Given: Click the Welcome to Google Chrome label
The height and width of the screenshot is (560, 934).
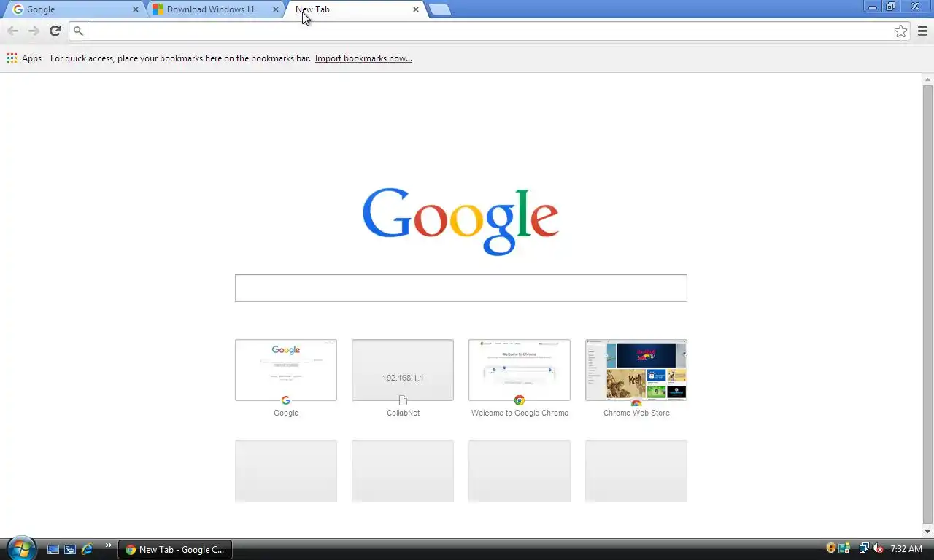Looking at the screenshot, I should [520, 413].
